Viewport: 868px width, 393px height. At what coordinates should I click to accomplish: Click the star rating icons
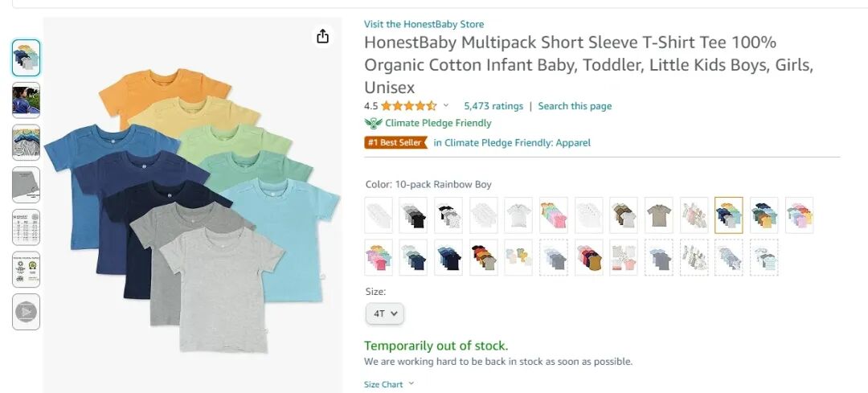(408, 106)
